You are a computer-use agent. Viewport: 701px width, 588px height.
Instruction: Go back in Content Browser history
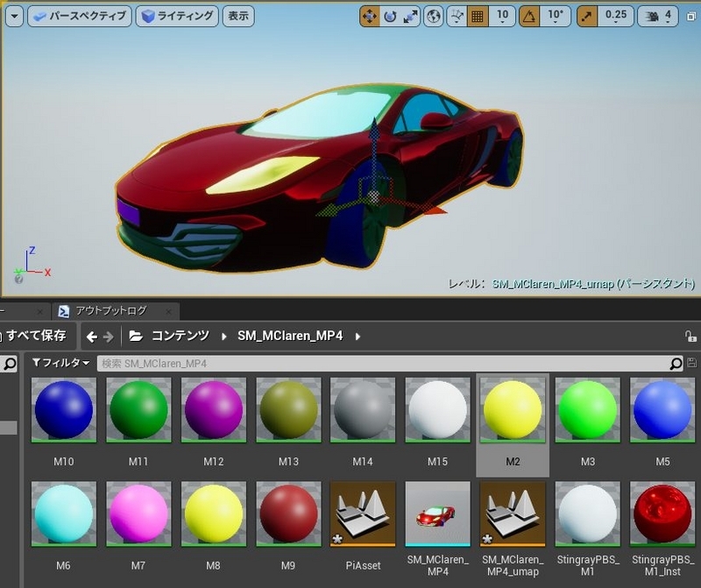pos(92,337)
